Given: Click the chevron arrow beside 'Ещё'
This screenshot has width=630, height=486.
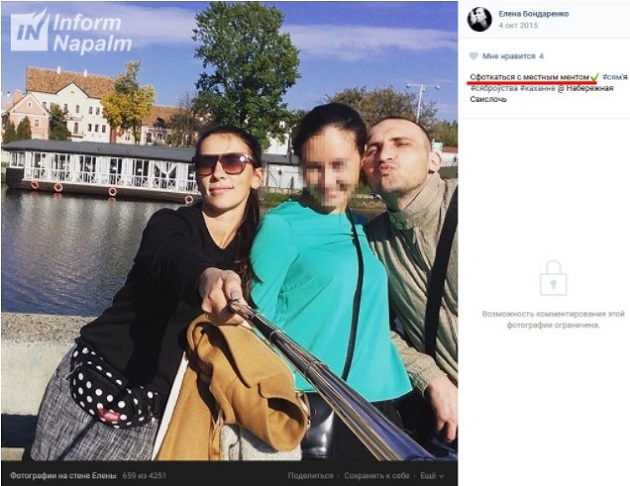Looking at the screenshot, I should (x=441, y=476).
